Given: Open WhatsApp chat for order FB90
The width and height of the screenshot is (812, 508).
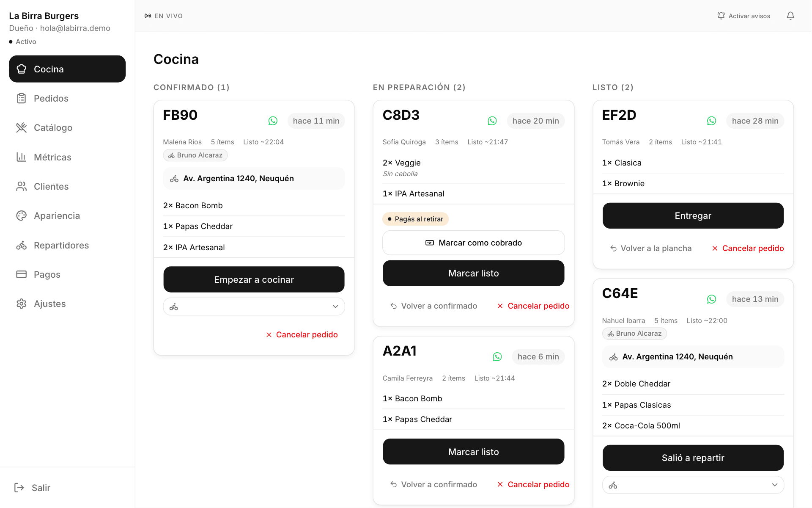Looking at the screenshot, I should click(x=273, y=121).
